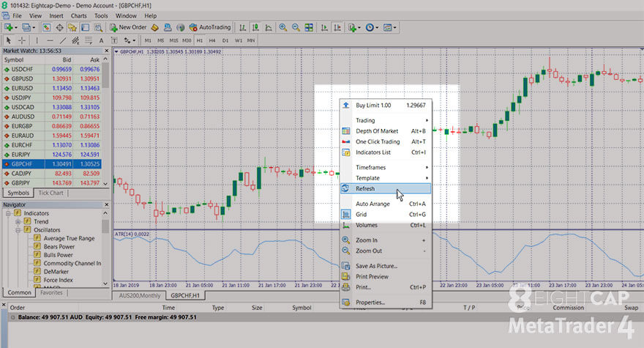Select the horizontal line drawing tool
The width and height of the screenshot is (644, 348).
pyautogui.click(x=50, y=40)
